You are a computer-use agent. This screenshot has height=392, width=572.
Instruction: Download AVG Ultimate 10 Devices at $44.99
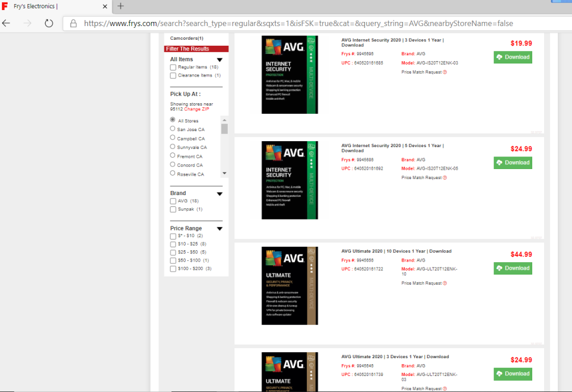point(513,268)
